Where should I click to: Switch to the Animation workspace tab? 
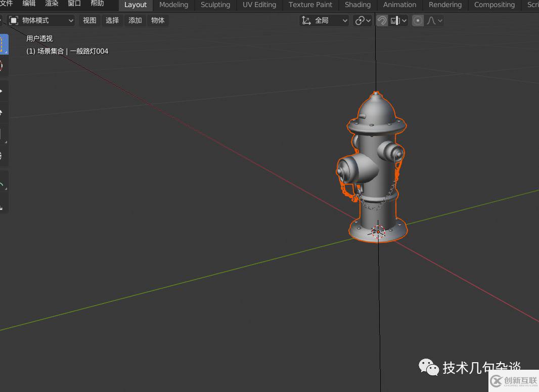click(399, 5)
